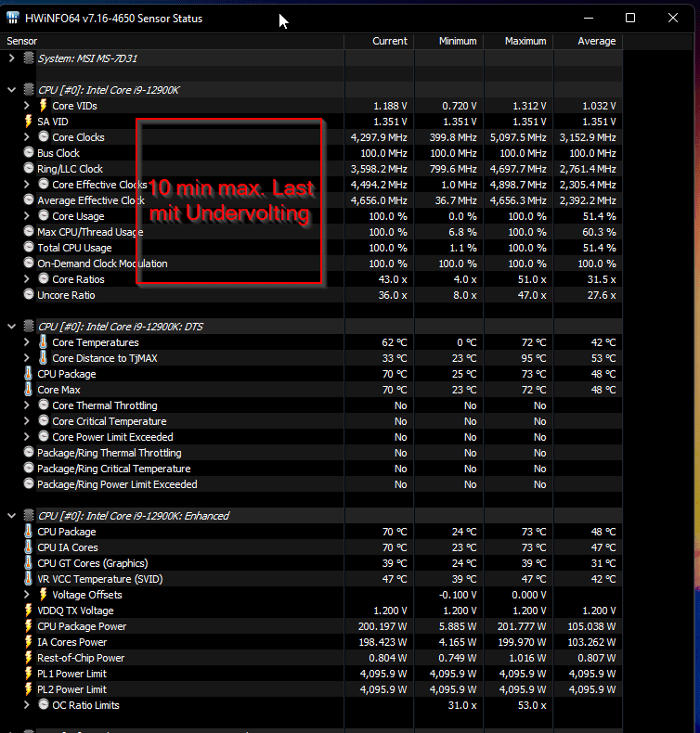Expand the Core Usage row
Viewport: 700px width, 733px height.
27,216
